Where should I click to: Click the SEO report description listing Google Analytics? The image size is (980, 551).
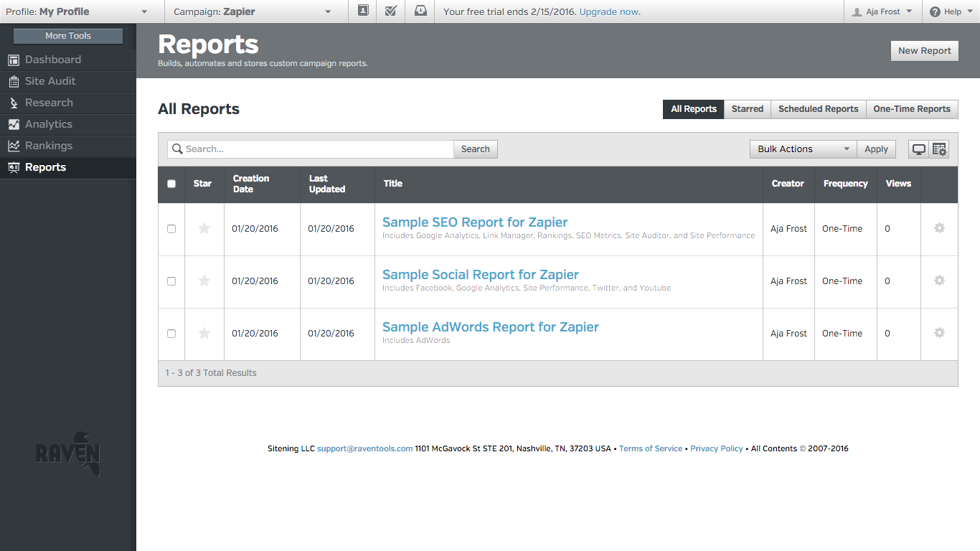coord(568,235)
